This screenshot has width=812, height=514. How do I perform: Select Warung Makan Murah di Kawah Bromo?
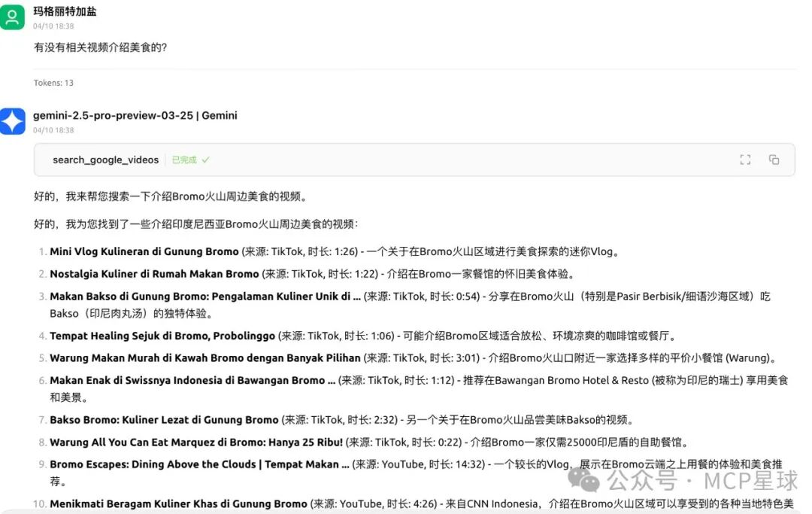[x=205, y=358]
